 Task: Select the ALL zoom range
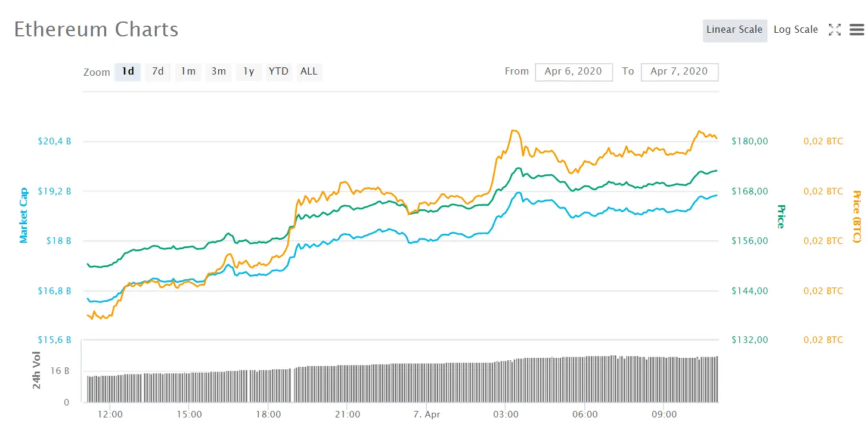pyautogui.click(x=309, y=72)
